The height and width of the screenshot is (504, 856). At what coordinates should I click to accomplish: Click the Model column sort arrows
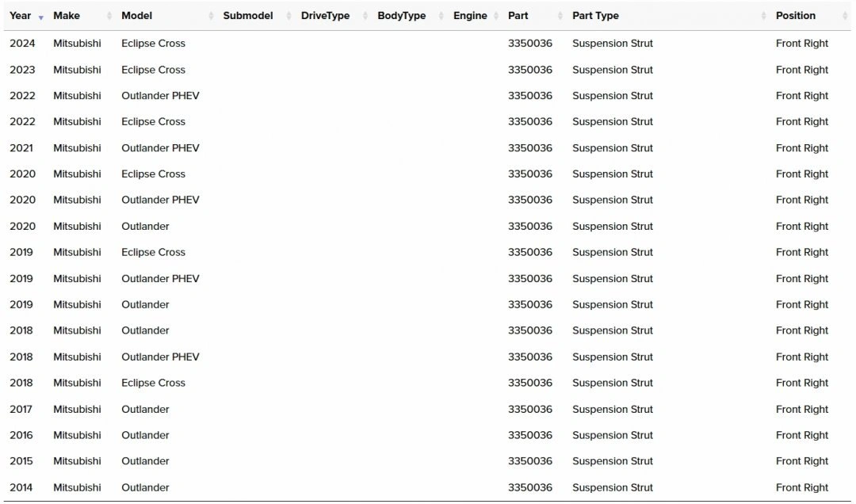pyautogui.click(x=211, y=16)
